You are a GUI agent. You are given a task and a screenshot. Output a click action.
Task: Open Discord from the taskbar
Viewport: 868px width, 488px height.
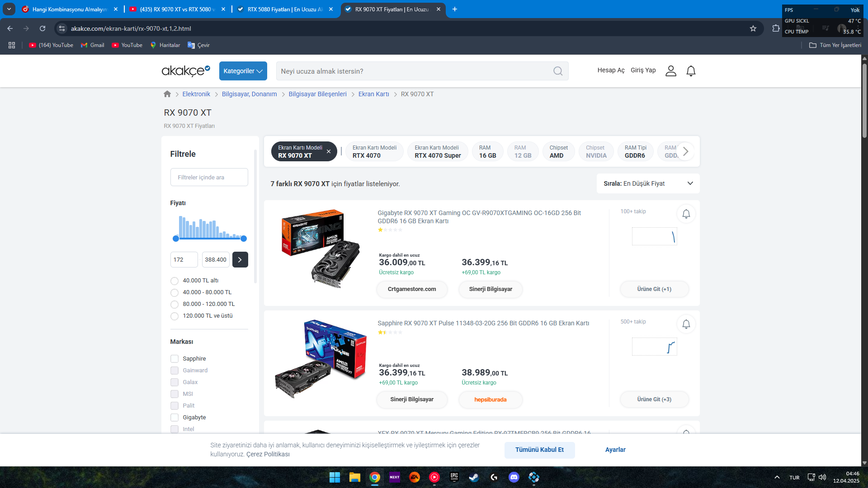[514, 477]
